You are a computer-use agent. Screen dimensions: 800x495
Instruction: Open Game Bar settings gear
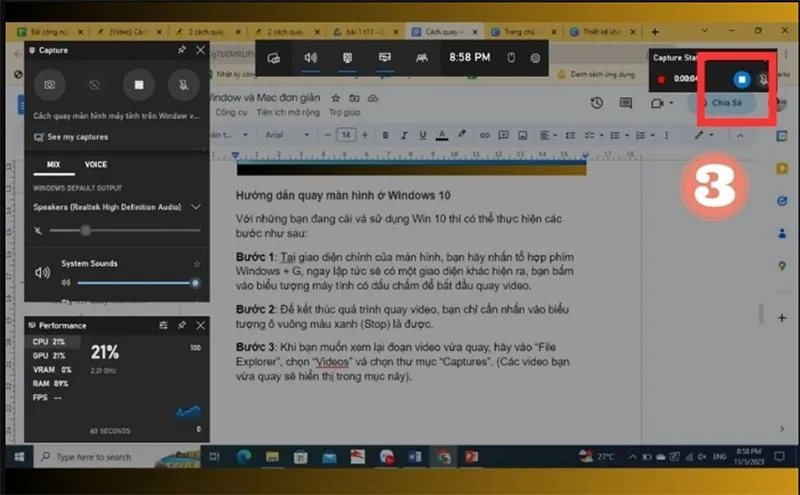[x=535, y=58]
